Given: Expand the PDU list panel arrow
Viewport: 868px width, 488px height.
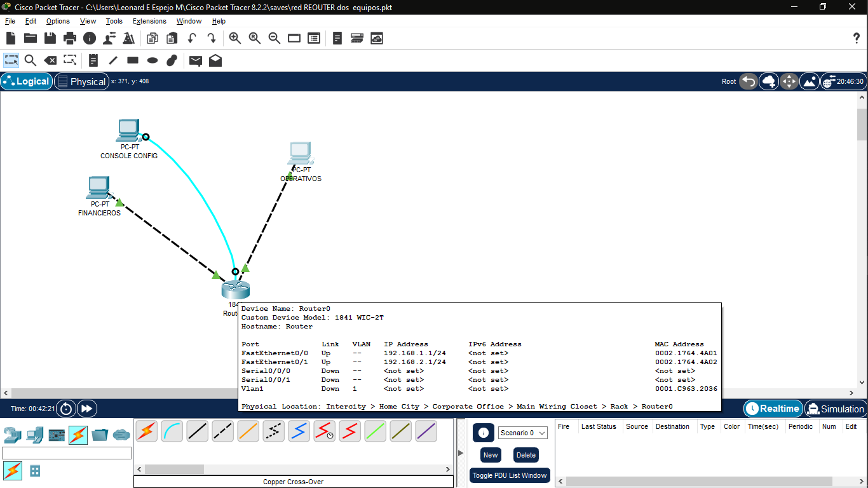Looking at the screenshot, I should click(x=461, y=452).
